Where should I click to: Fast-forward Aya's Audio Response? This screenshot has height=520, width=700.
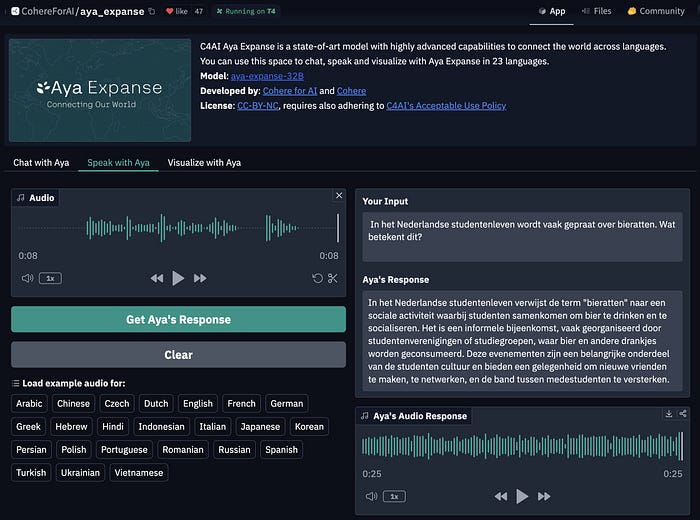544,496
